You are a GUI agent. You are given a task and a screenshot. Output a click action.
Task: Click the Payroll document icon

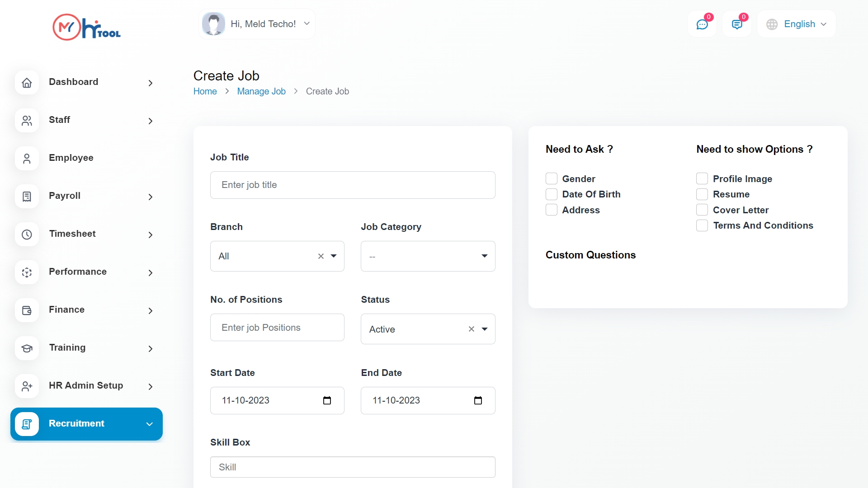(x=27, y=197)
